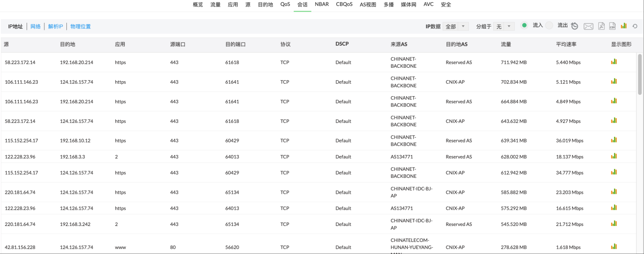Click the 网络 view link
The height and width of the screenshot is (254, 644).
tap(35, 27)
